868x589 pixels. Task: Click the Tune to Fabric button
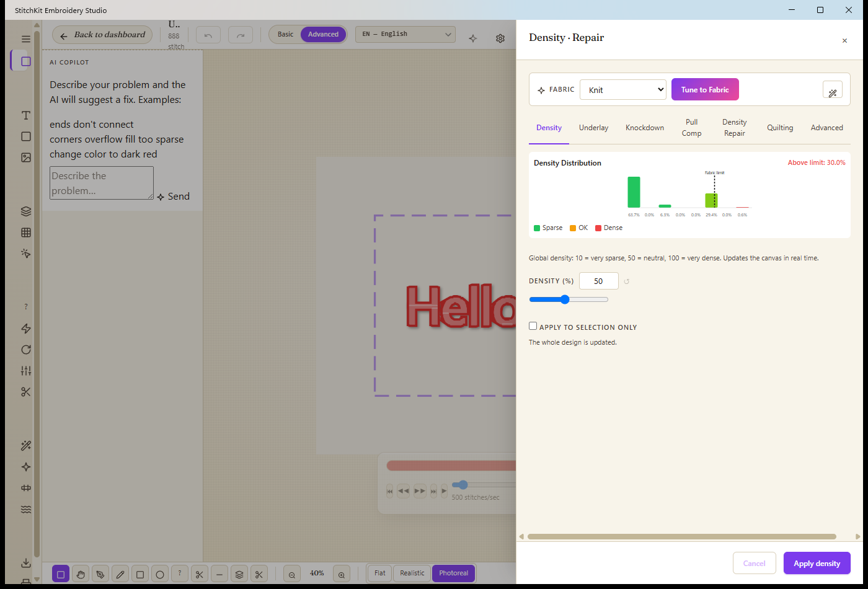pyautogui.click(x=705, y=90)
